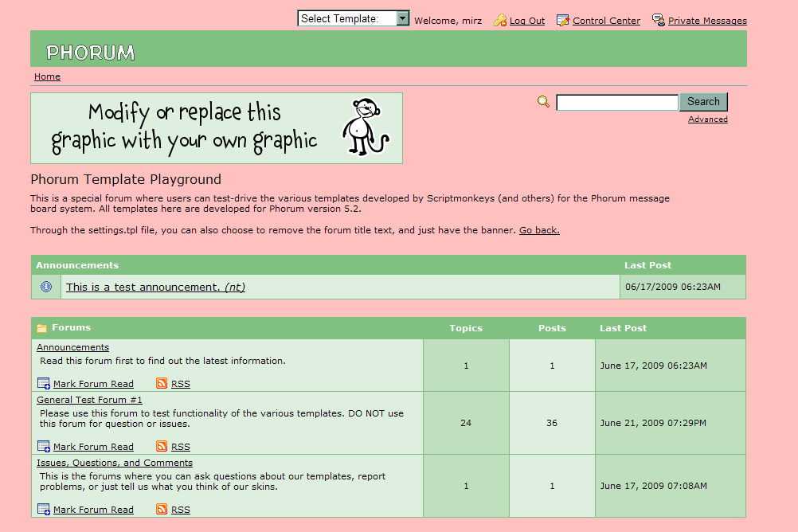
Task: Click 'Read this forum first' description text
Action: (162, 361)
